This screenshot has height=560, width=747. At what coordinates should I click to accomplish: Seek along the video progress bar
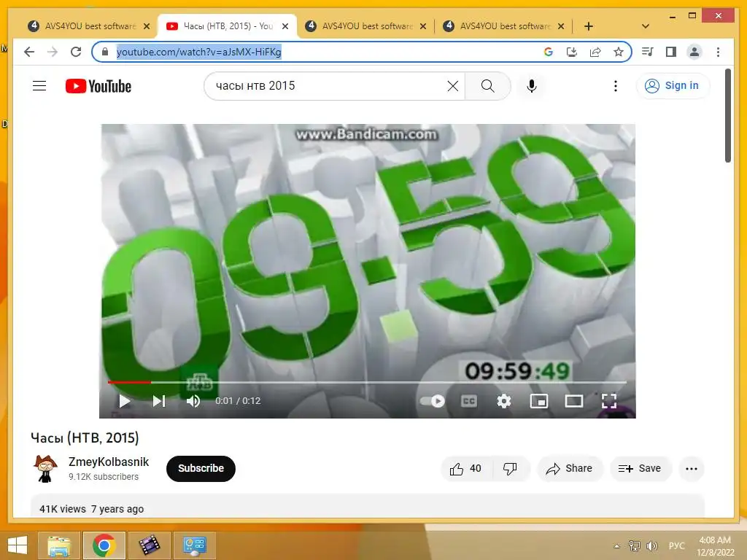pyautogui.click(x=367, y=382)
